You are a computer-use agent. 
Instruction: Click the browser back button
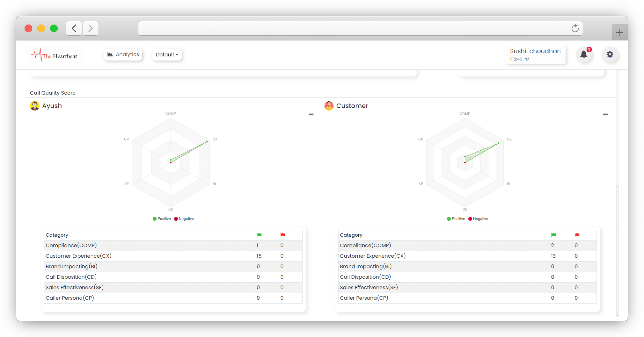pos(74,28)
